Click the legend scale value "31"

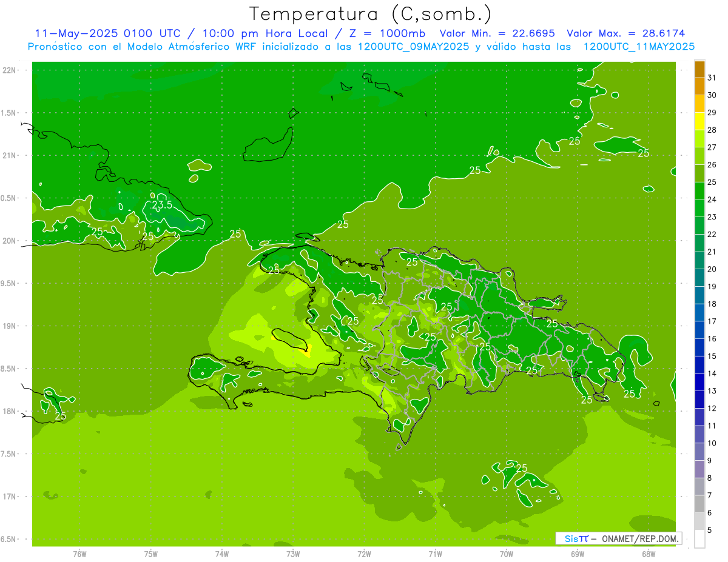[x=712, y=78]
